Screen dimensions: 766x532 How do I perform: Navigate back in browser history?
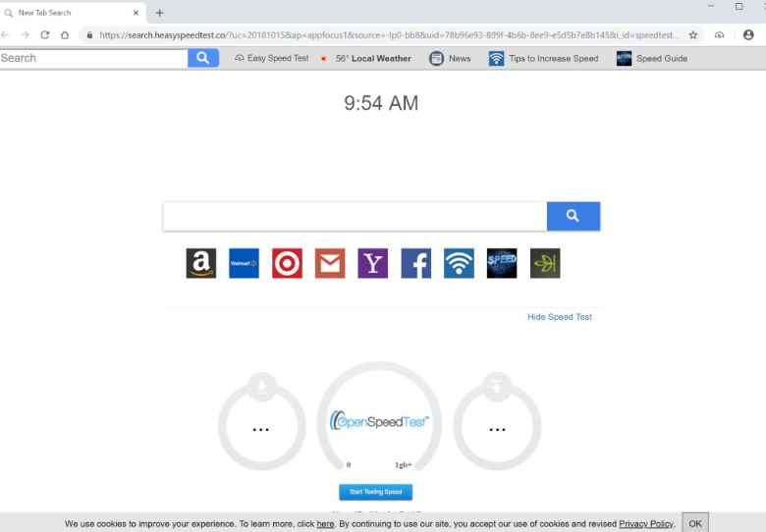coord(5,34)
